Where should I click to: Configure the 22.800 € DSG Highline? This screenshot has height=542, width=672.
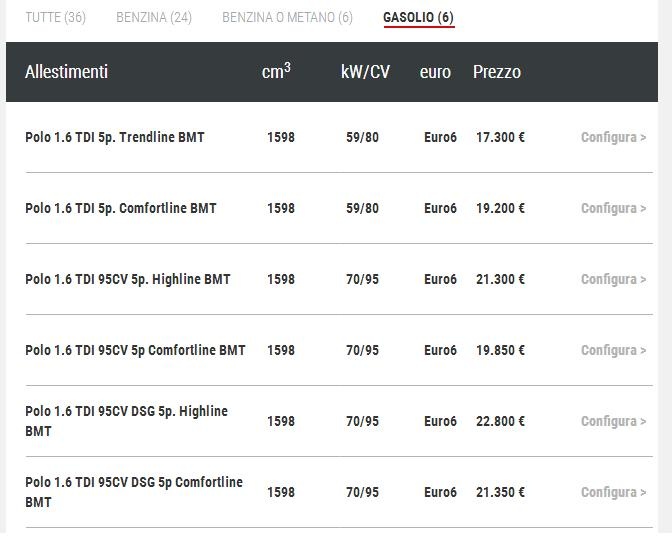point(613,421)
